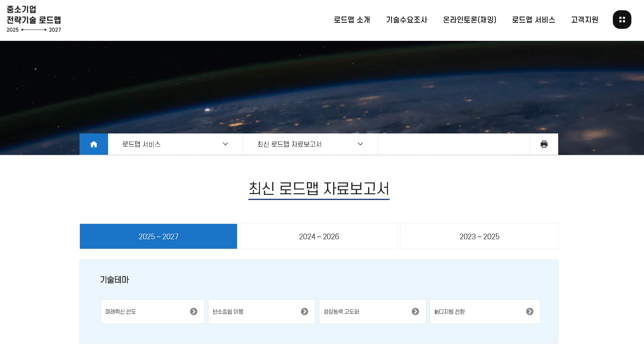This screenshot has height=352, width=644.
Task: Click arrow icon on 미래혁신 선도 card
Action: (x=193, y=312)
